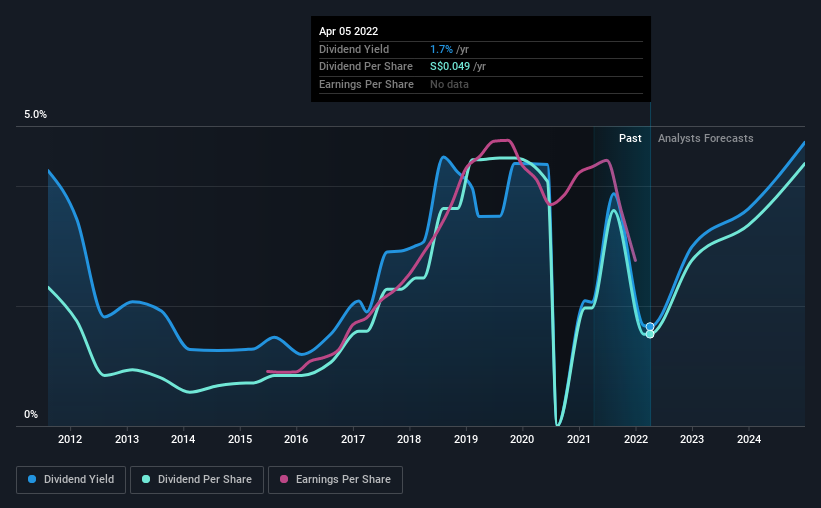Click the Earnings Per Share tooltip row label
Image resolution: width=821 pixels, height=508 pixels.
tap(366, 84)
